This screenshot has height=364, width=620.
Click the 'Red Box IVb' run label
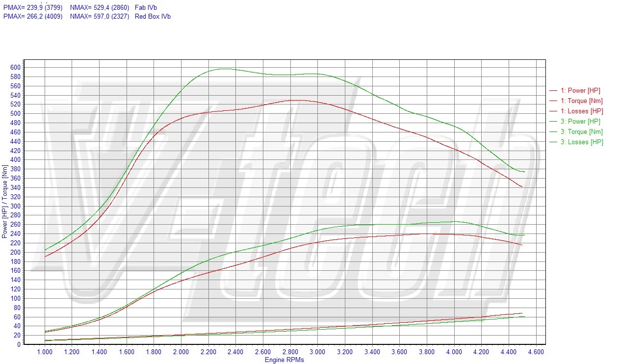(x=153, y=16)
